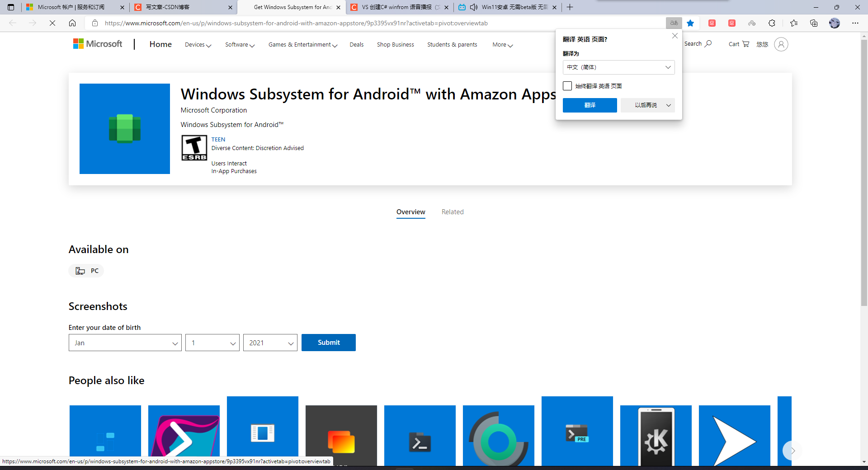Close the translate popup
Image resolution: width=868 pixels, height=470 pixels.
pos(675,36)
